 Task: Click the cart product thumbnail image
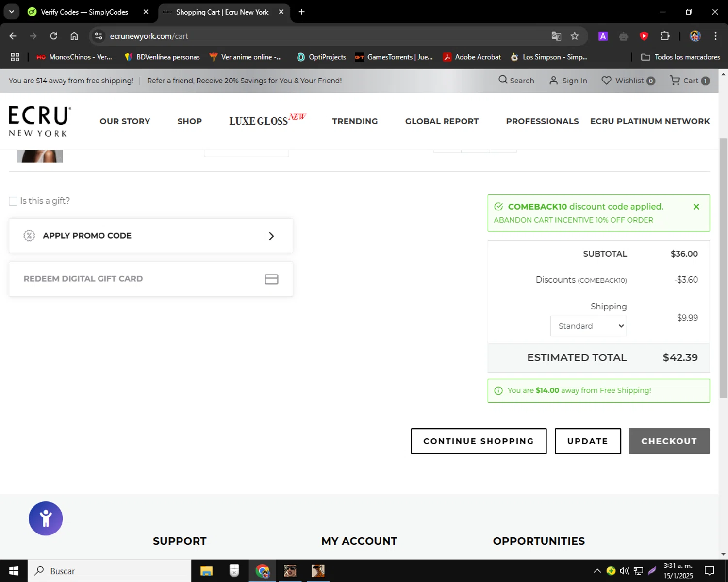coord(40,156)
